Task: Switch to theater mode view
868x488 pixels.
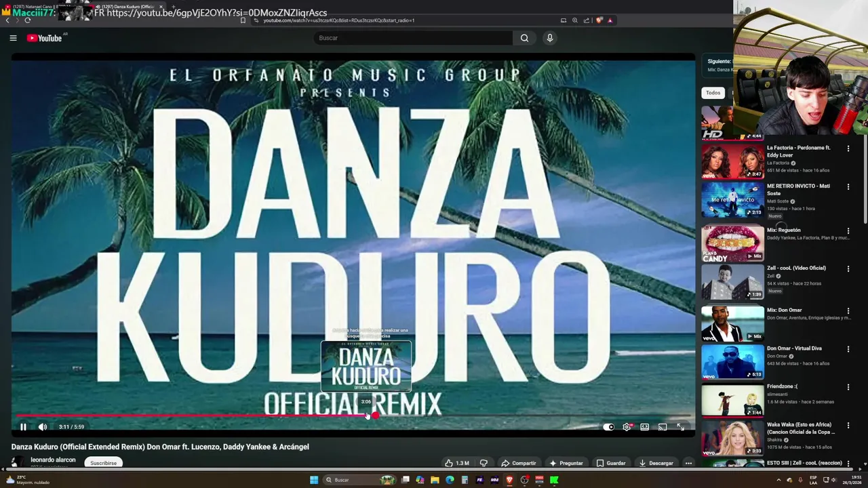Action: [644, 427]
